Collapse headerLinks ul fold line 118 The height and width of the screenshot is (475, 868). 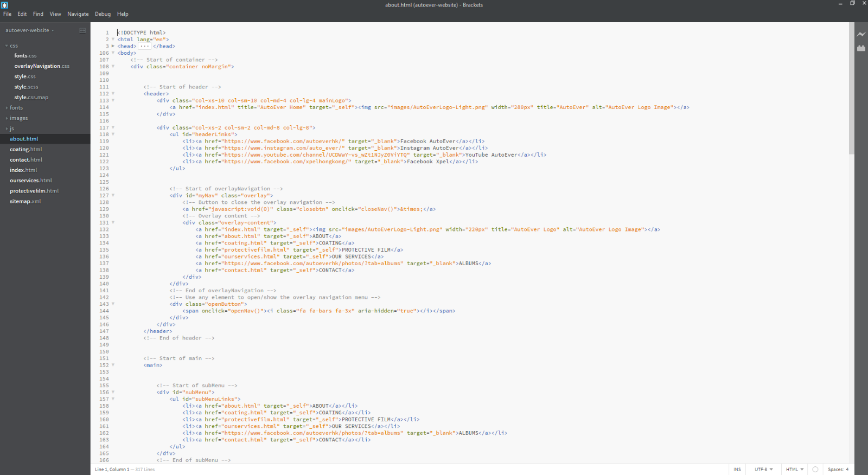[x=113, y=134]
